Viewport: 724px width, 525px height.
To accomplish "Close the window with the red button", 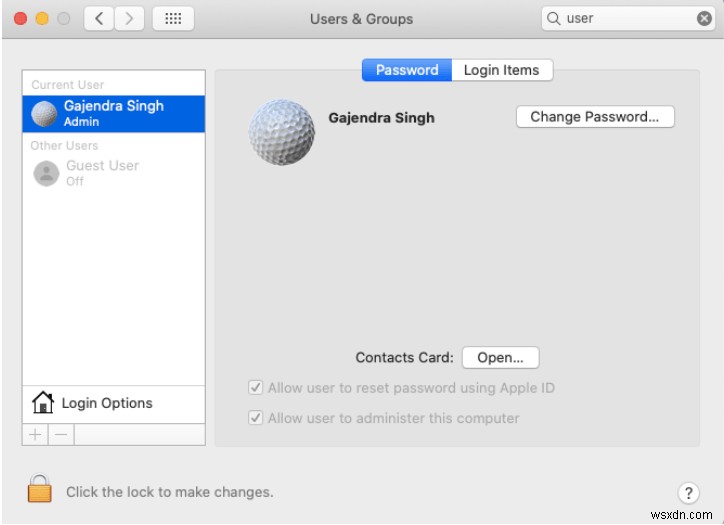I will point(20,18).
